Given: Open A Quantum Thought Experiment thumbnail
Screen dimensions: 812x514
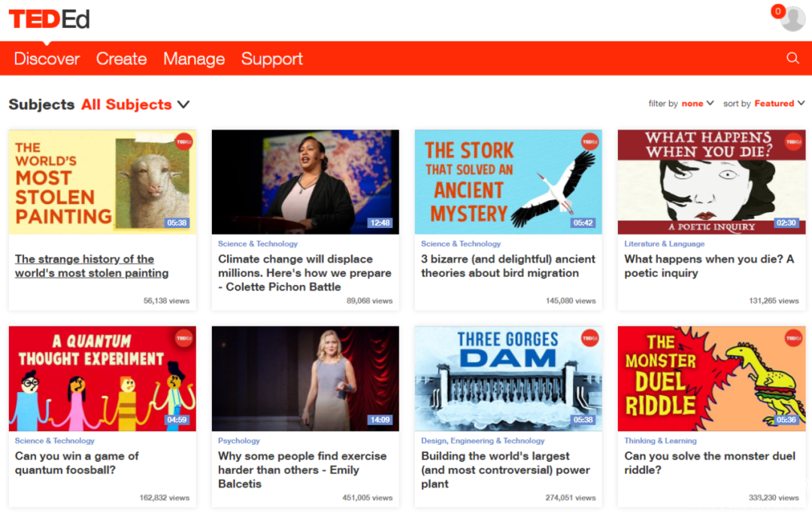Looking at the screenshot, I should click(x=102, y=379).
